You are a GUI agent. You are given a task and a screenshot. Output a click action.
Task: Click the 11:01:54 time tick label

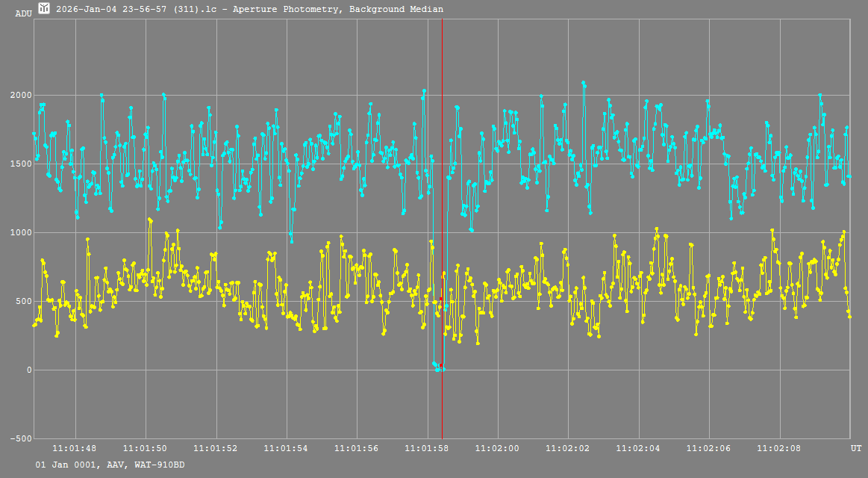point(287,448)
